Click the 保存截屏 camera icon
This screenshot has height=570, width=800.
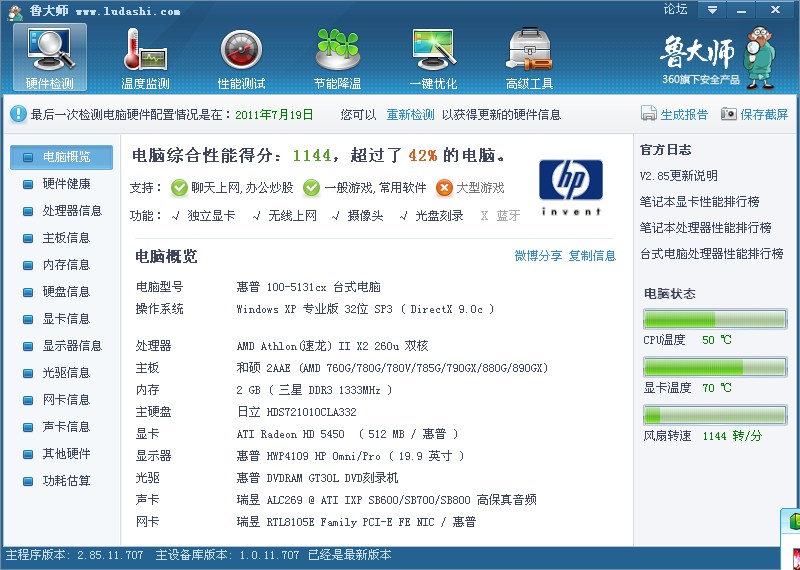coord(729,115)
